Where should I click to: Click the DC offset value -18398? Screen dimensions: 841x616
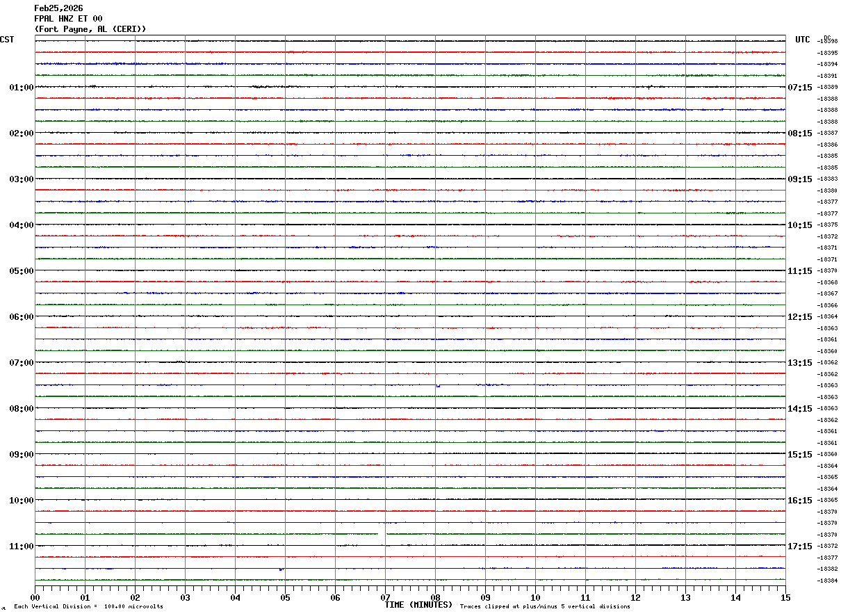click(828, 42)
